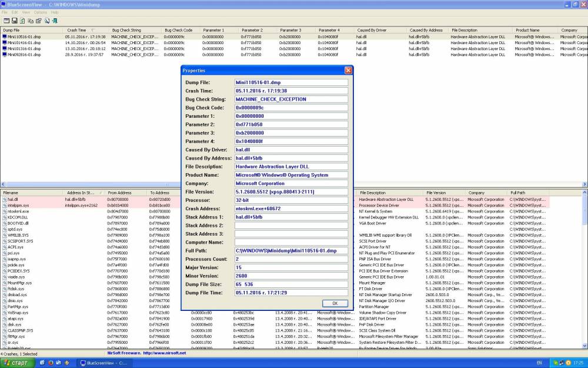Click the BlueScreenView taskbar button

[104, 363]
